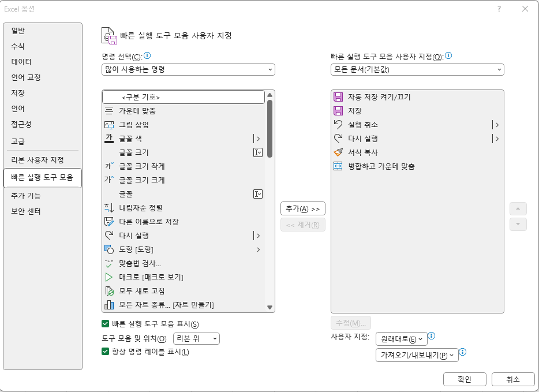Open the 고급 options category
Viewport: 539px width, 392px height.
(x=43, y=141)
